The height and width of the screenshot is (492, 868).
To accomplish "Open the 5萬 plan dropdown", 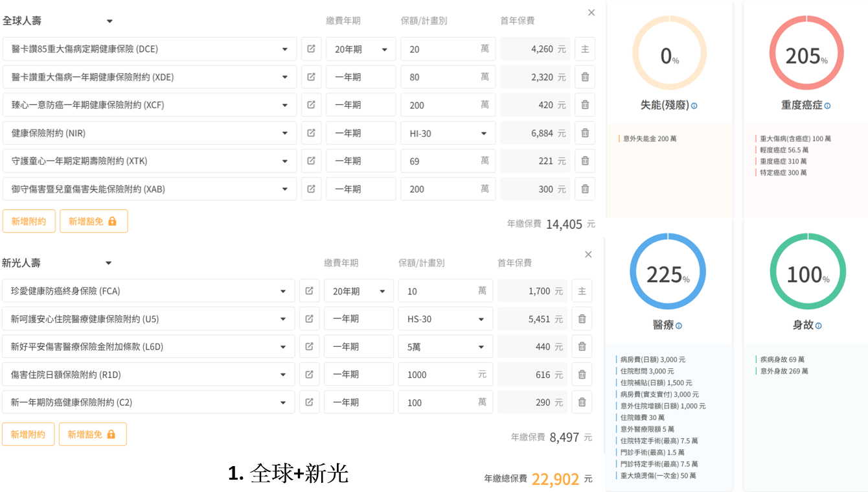I will pyautogui.click(x=446, y=347).
